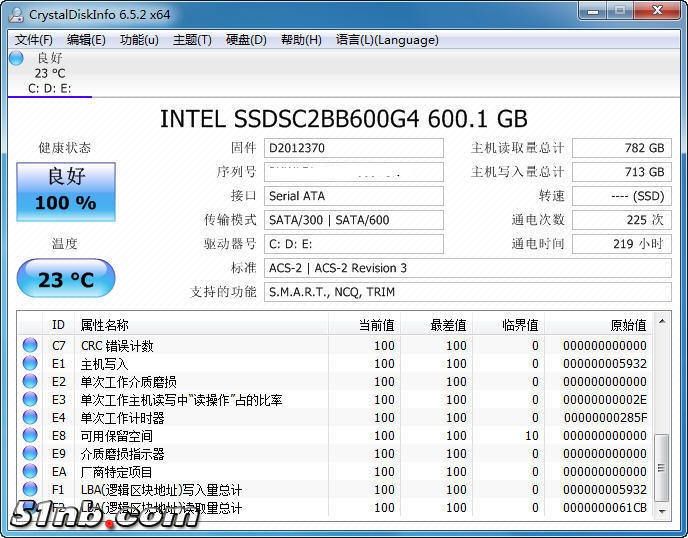688x538 pixels.
Task: Click the 属性名称 column header
Action: [x=104, y=325]
